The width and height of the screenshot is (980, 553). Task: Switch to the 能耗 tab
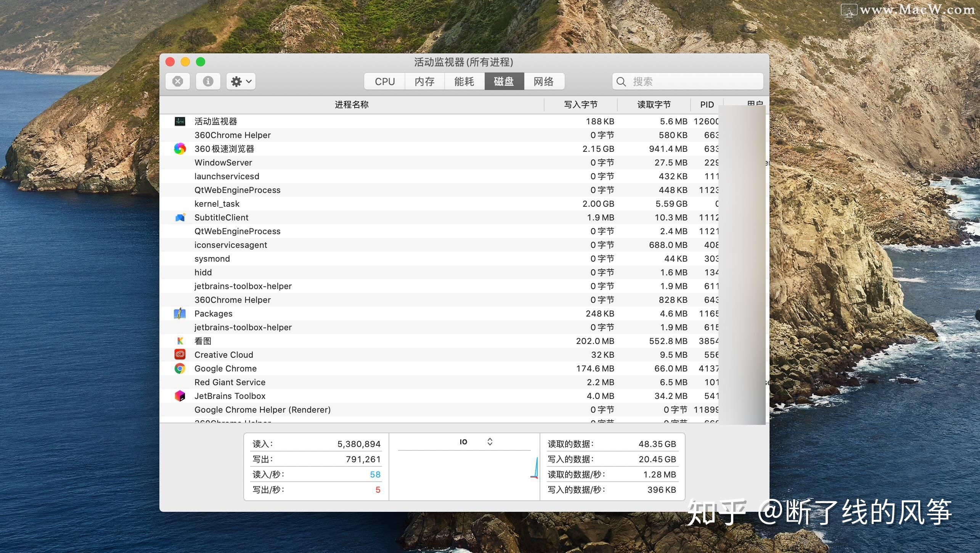(464, 81)
